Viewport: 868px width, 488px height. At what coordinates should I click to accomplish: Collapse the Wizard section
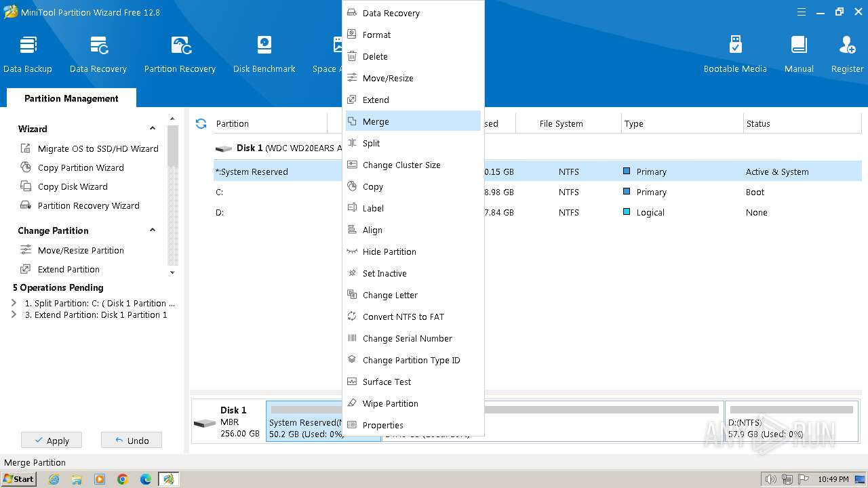coord(153,129)
